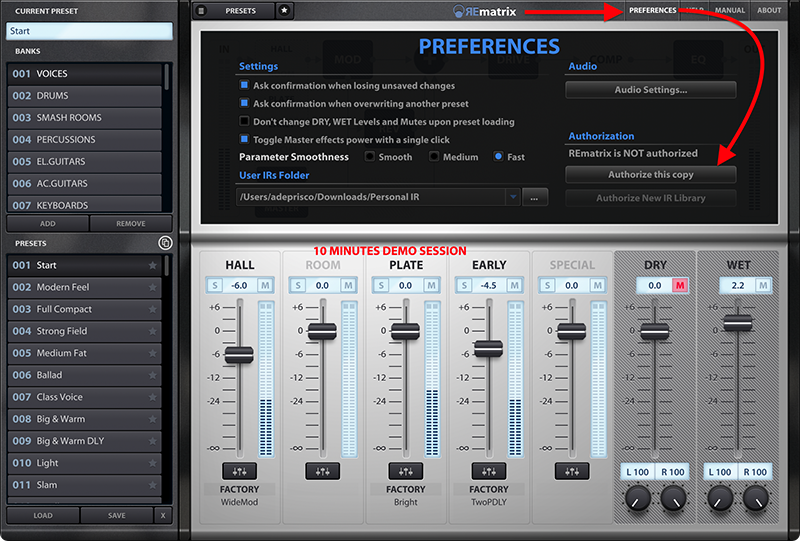Click REMOVE bank button
The height and width of the screenshot is (541, 800).
tap(131, 224)
